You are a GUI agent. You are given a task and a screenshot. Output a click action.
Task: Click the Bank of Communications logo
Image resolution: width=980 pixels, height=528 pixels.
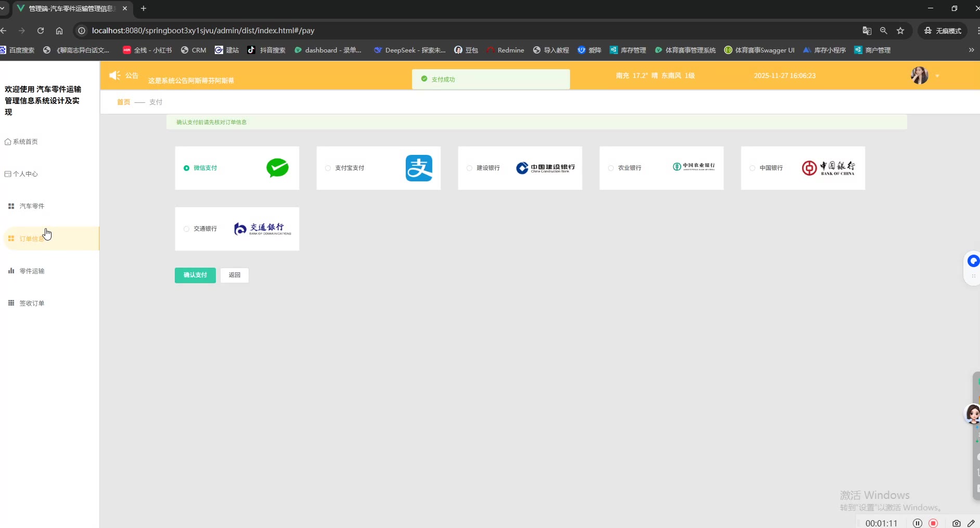263,229
